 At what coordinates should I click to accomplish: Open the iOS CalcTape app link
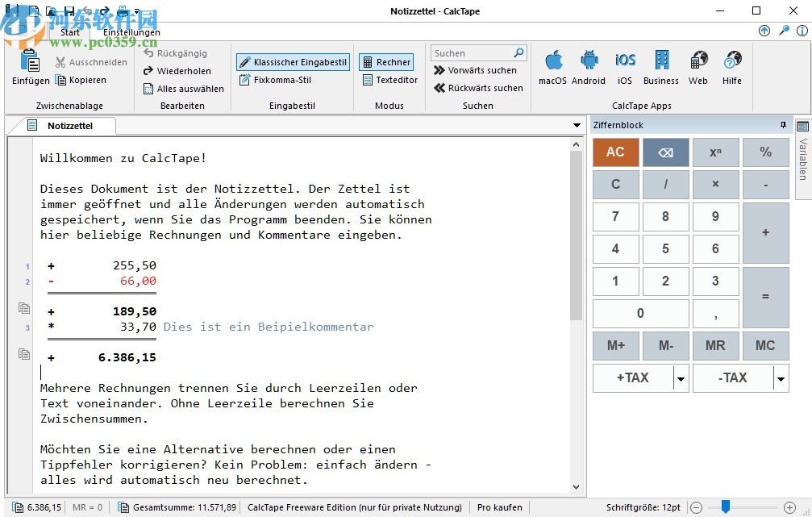625,67
